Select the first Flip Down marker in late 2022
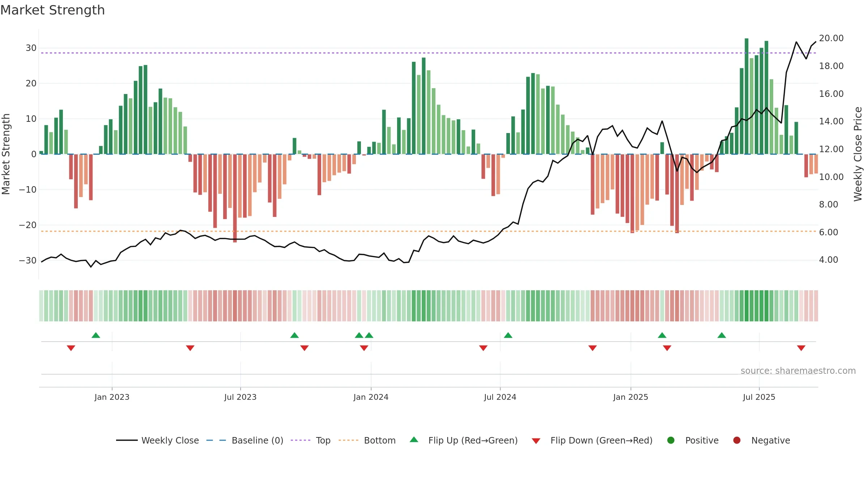 click(x=71, y=348)
